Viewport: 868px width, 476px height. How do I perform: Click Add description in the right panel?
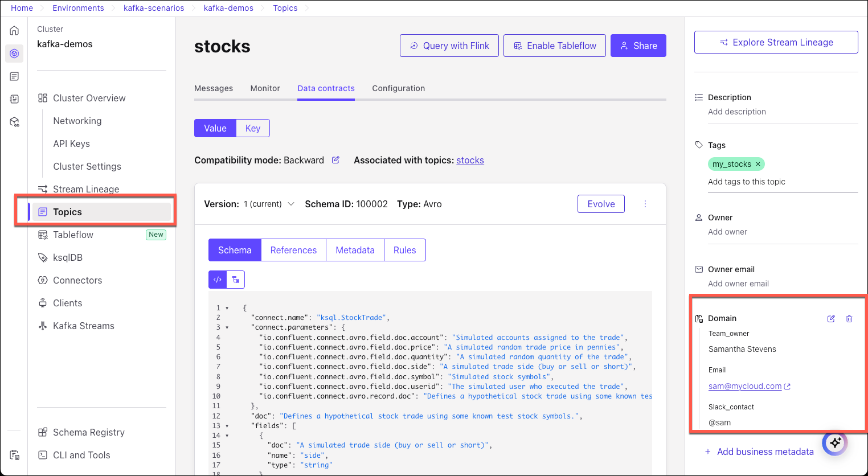point(737,112)
